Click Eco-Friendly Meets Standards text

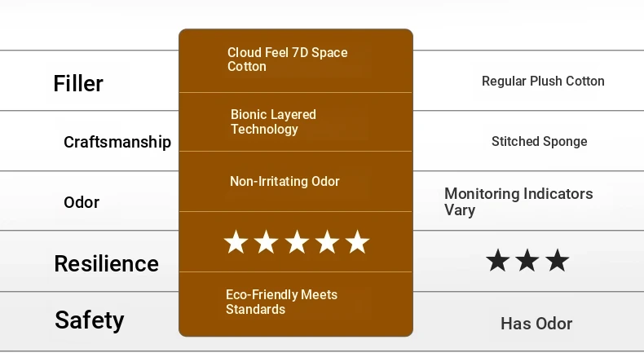[x=282, y=302]
